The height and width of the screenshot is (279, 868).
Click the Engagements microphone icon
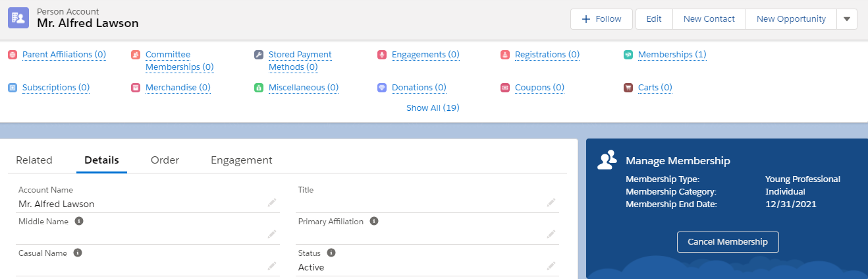click(x=382, y=55)
